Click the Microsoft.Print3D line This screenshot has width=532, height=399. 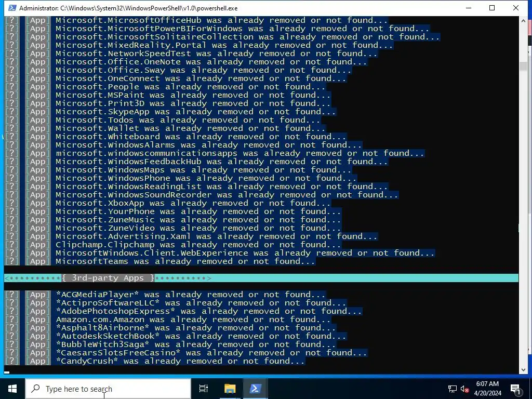[168, 103]
